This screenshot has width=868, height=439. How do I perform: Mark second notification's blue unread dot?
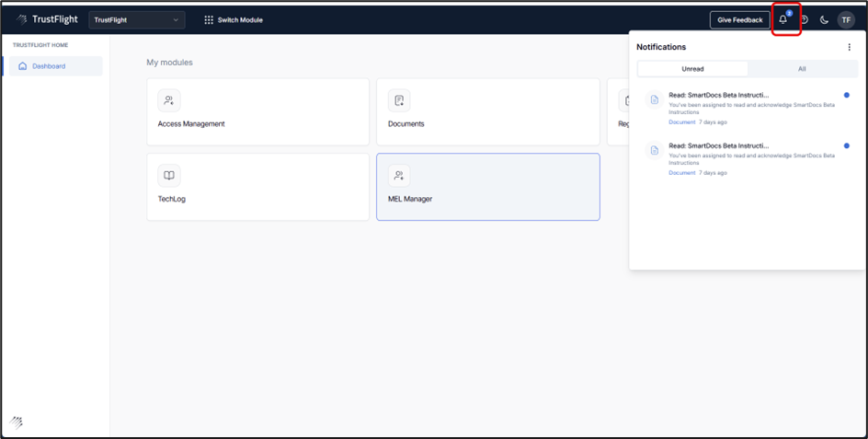click(846, 145)
